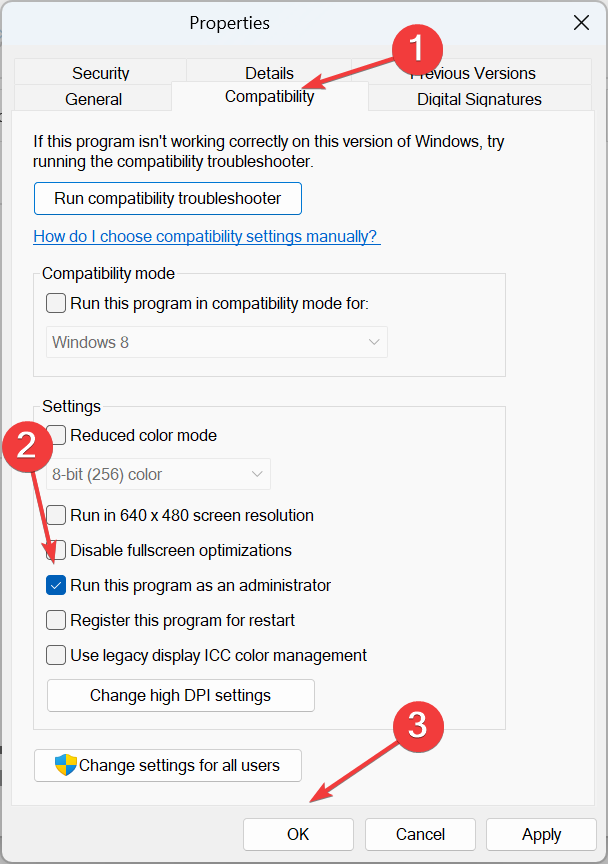The width and height of the screenshot is (608, 864).
Task: Click the shield icon on Change settings button
Action: (66, 765)
